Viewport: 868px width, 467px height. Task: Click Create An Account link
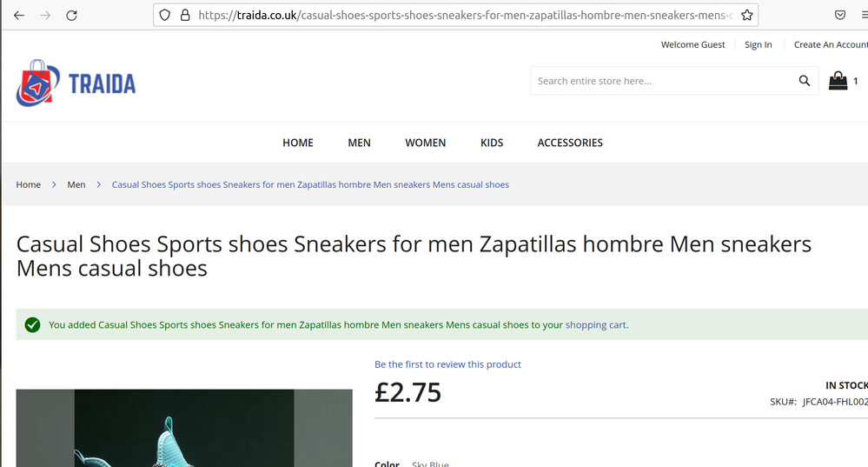(x=830, y=44)
